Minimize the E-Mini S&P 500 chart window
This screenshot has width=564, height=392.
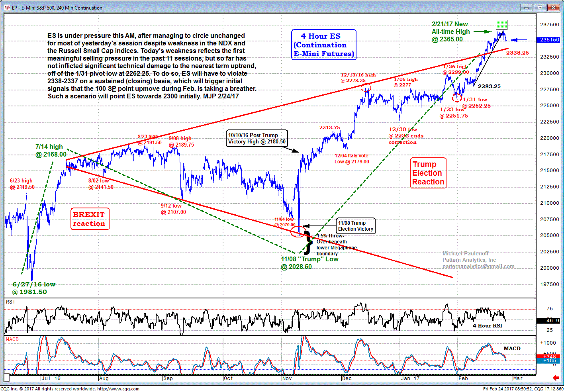click(x=526, y=8)
